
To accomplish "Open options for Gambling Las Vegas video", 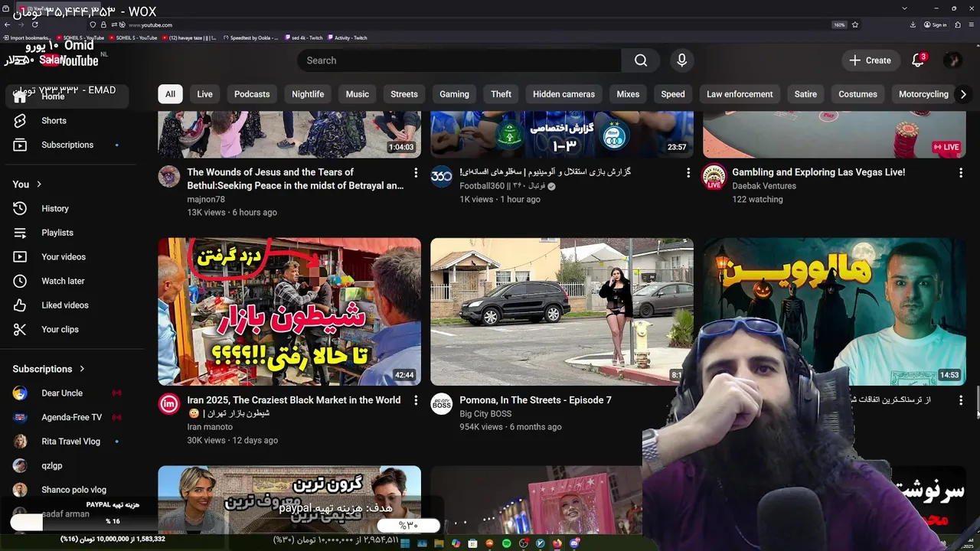I will 961,173.
